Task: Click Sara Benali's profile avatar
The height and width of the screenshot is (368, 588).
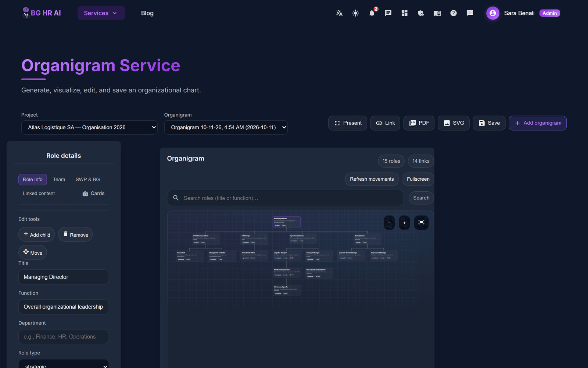Action: click(492, 13)
